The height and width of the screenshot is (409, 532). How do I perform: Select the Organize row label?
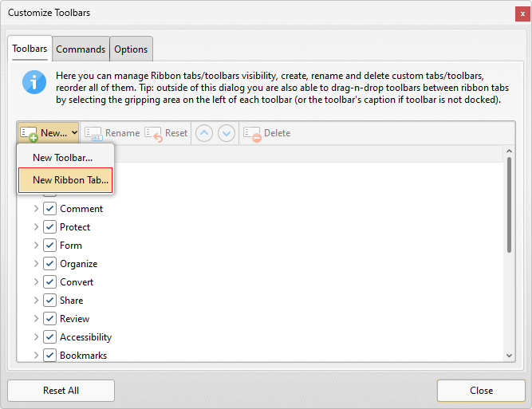tap(79, 264)
